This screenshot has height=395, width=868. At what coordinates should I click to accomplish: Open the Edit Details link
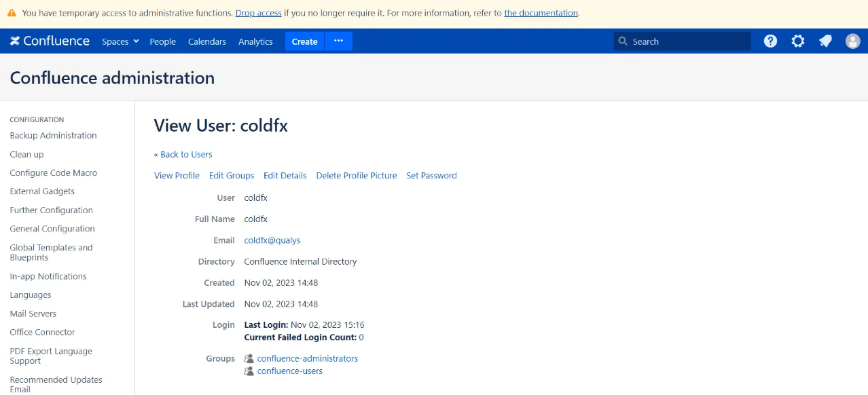[285, 175]
